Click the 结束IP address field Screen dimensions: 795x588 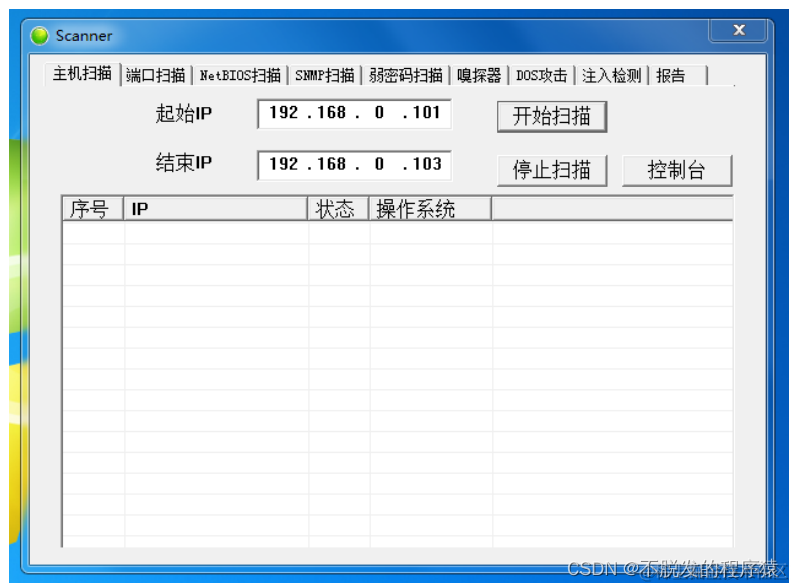tap(354, 165)
